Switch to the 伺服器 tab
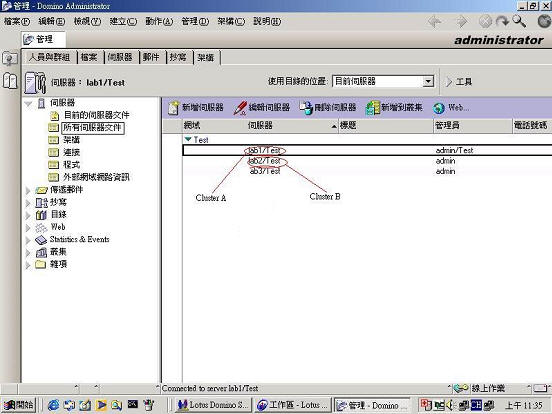The width and height of the screenshot is (552, 414). [x=120, y=57]
